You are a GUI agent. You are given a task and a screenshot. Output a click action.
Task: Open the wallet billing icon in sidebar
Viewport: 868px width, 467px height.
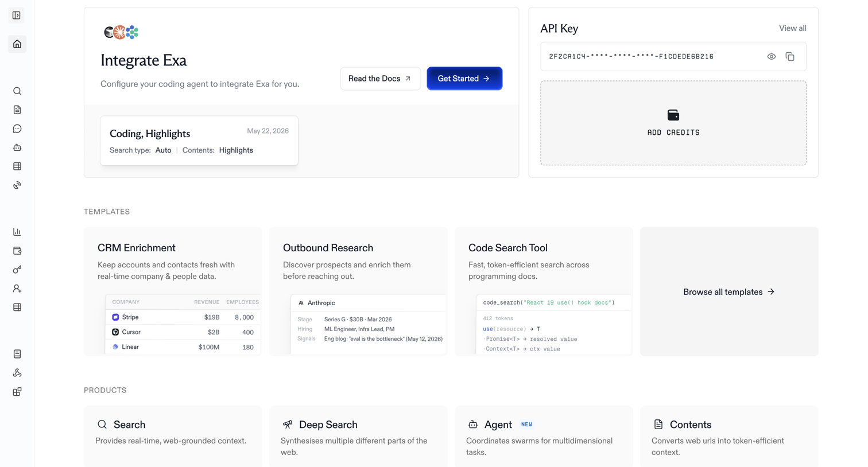[17, 251]
